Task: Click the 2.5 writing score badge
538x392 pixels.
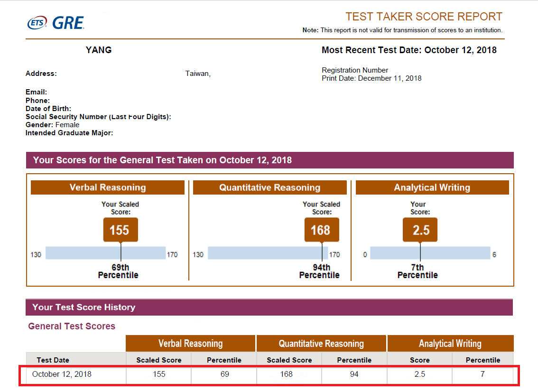Action: (420, 230)
